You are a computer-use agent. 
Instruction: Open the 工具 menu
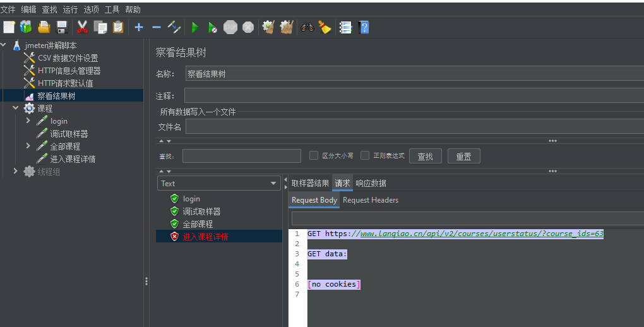pyautogui.click(x=112, y=9)
